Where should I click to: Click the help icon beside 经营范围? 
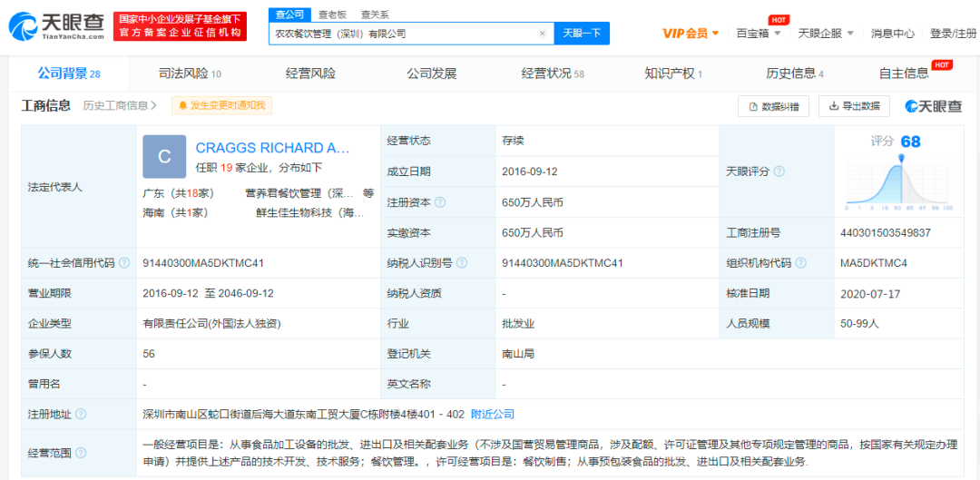pos(80,453)
